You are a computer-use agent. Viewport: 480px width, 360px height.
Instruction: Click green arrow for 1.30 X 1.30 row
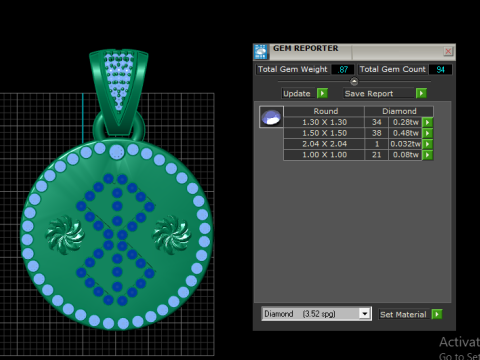pyautogui.click(x=427, y=122)
